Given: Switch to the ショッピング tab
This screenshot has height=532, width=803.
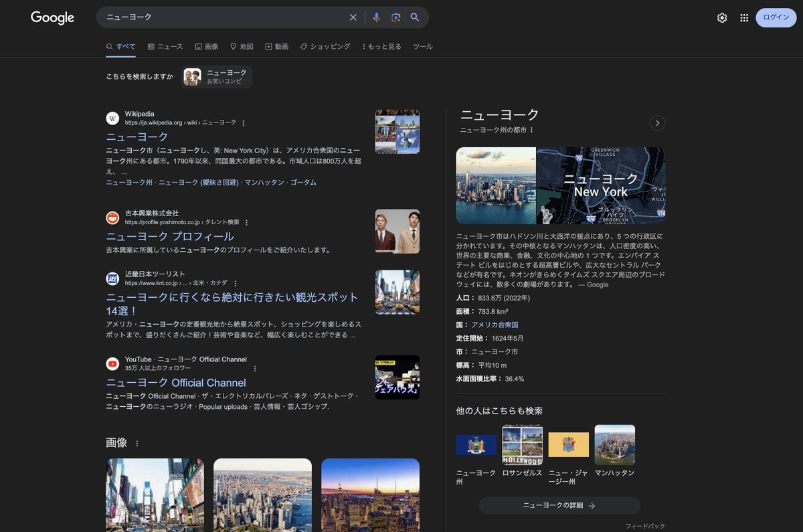Looking at the screenshot, I should pyautogui.click(x=325, y=47).
